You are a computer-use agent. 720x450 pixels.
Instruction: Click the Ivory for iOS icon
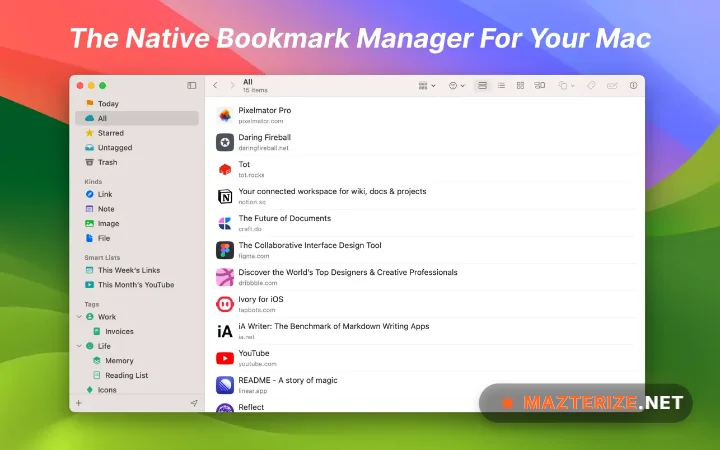click(x=225, y=304)
